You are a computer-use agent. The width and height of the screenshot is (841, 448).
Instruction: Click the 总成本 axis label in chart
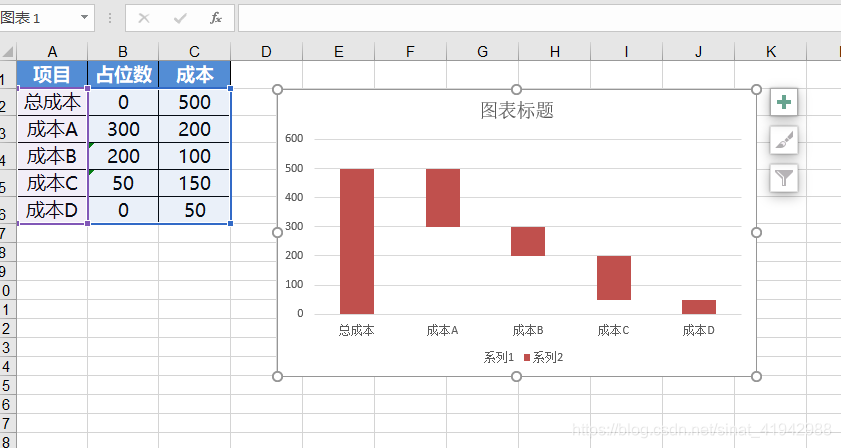pos(357,331)
